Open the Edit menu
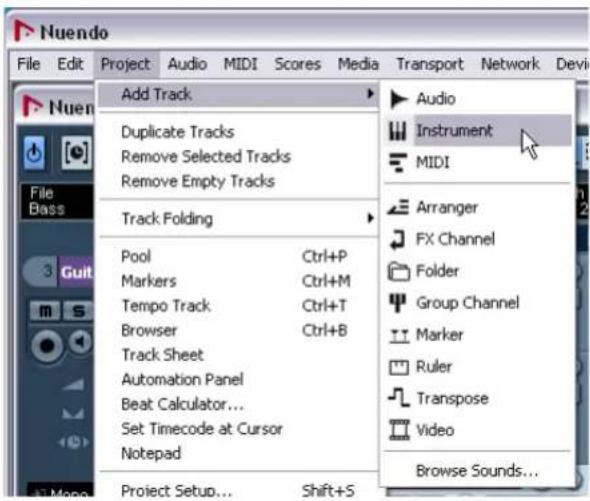The image size is (590, 501). (70, 64)
